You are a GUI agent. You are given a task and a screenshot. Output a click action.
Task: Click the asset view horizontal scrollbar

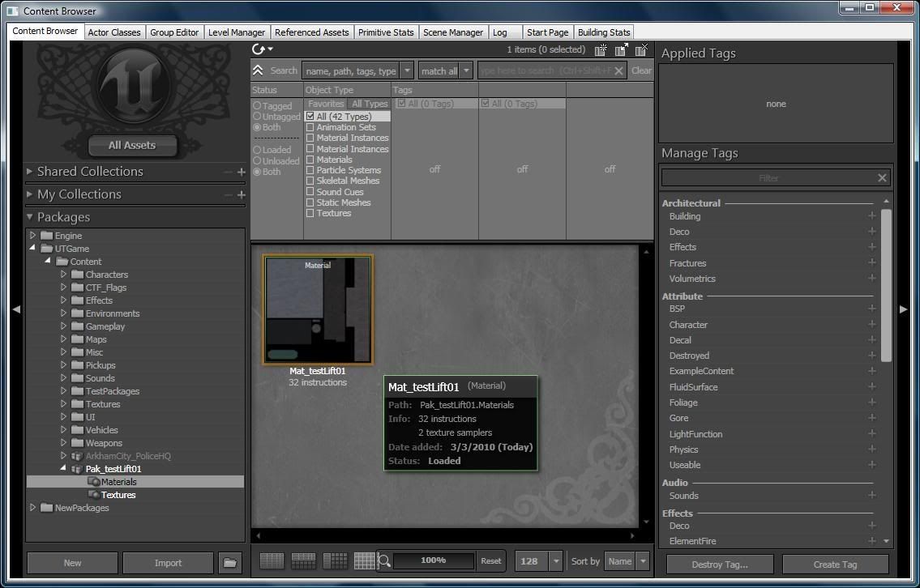click(445, 536)
